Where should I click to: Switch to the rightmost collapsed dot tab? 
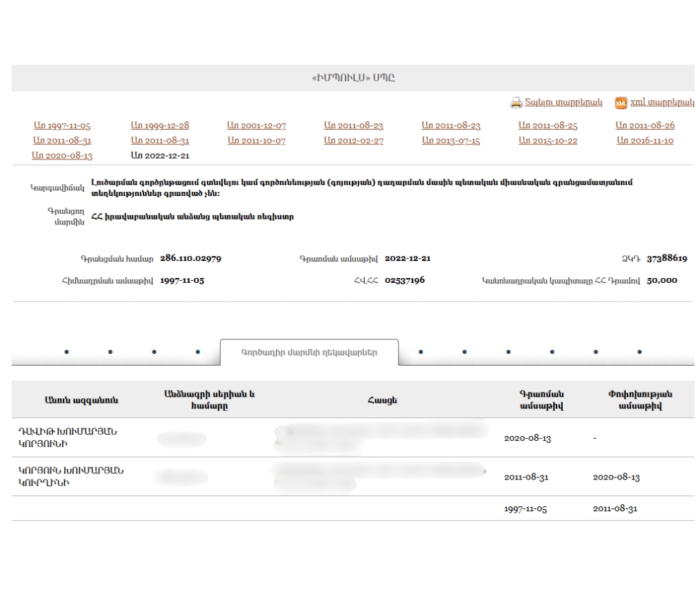(639, 352)
